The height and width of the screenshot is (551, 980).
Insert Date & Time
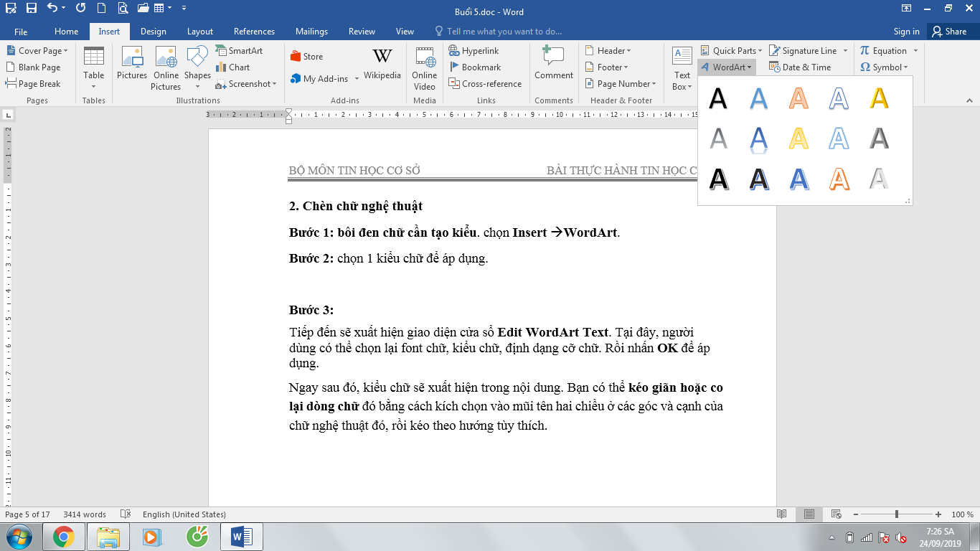800,67
